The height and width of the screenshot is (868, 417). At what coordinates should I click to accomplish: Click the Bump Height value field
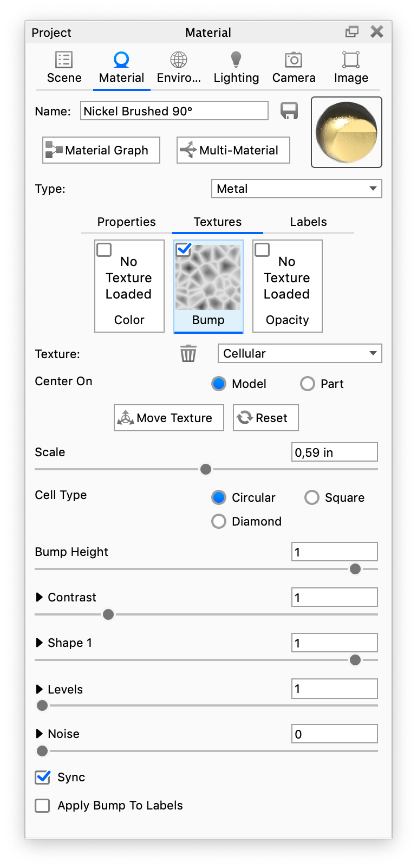335,552
